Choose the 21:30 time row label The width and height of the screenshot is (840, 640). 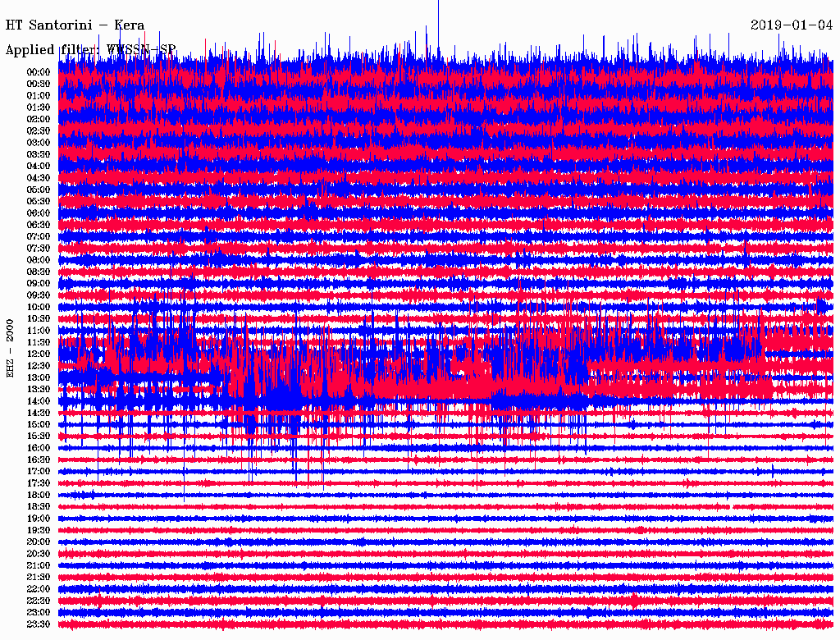click(x=39, y=578)
